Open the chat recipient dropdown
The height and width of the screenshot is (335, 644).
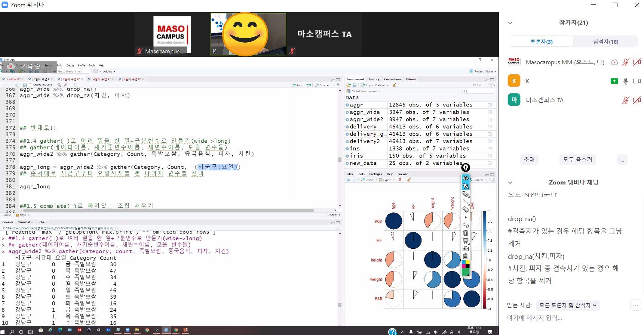point(567,305)
